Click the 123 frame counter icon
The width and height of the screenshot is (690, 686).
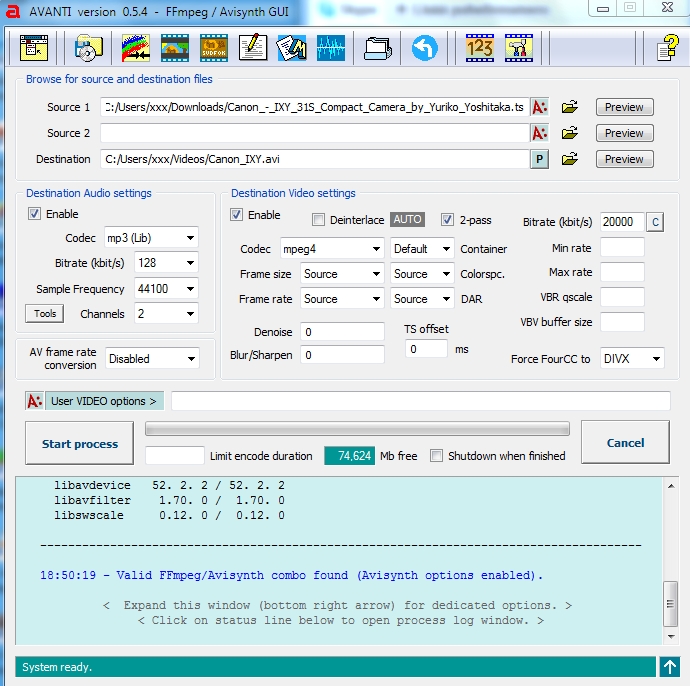[480, 48]
